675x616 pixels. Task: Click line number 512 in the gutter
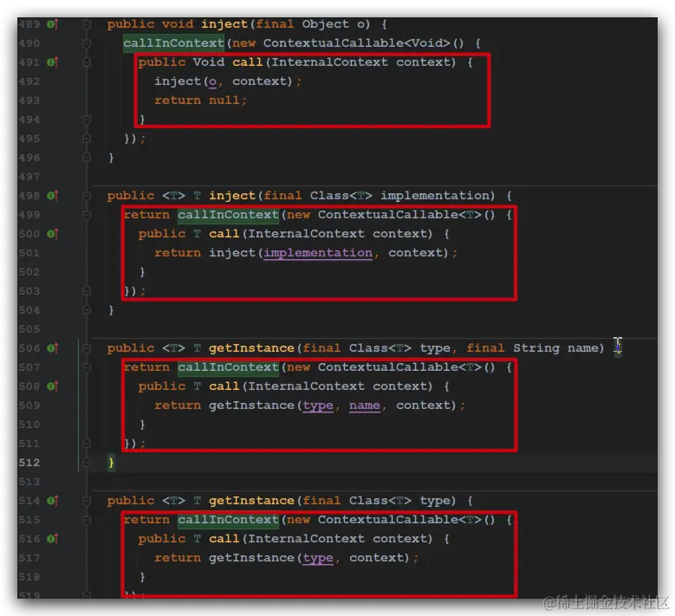29,463
